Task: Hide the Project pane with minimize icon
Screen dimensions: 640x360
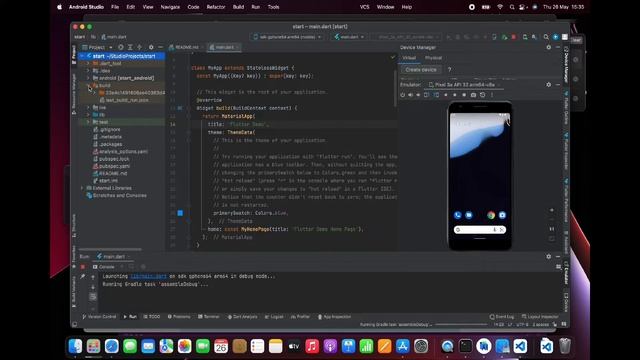Action: (160, 47)
